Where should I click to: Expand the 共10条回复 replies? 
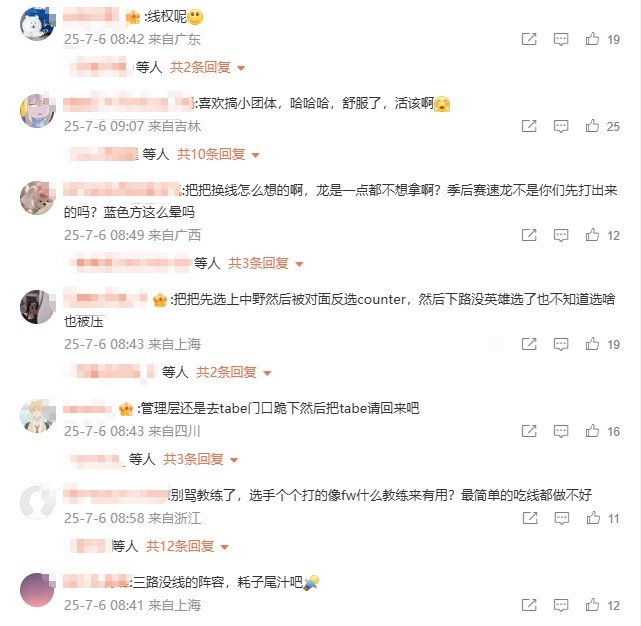tap(218, 154)
